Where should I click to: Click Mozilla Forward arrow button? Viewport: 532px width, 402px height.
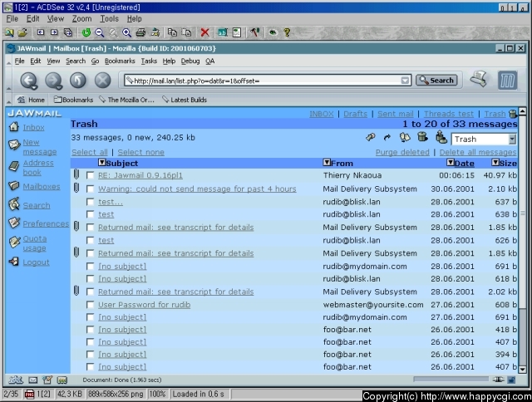pos(53,81)
